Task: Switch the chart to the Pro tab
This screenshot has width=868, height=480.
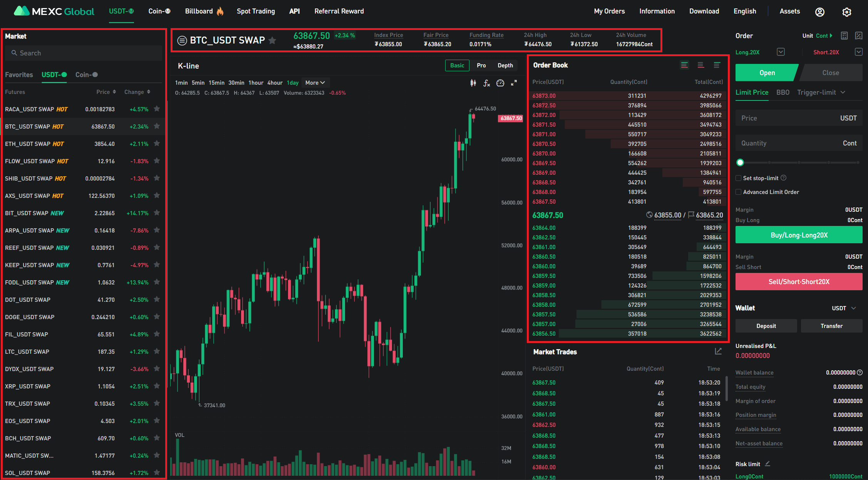Action: coord(481,65)
